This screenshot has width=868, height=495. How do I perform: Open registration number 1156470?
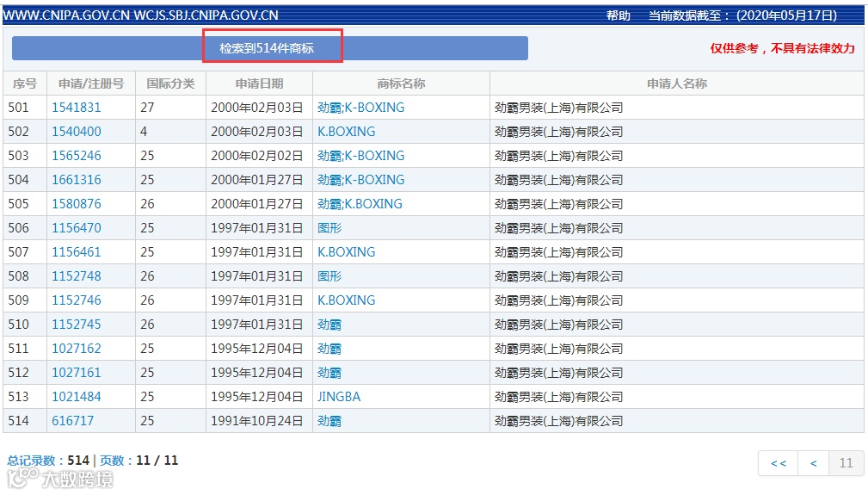(x=77, y=228)
